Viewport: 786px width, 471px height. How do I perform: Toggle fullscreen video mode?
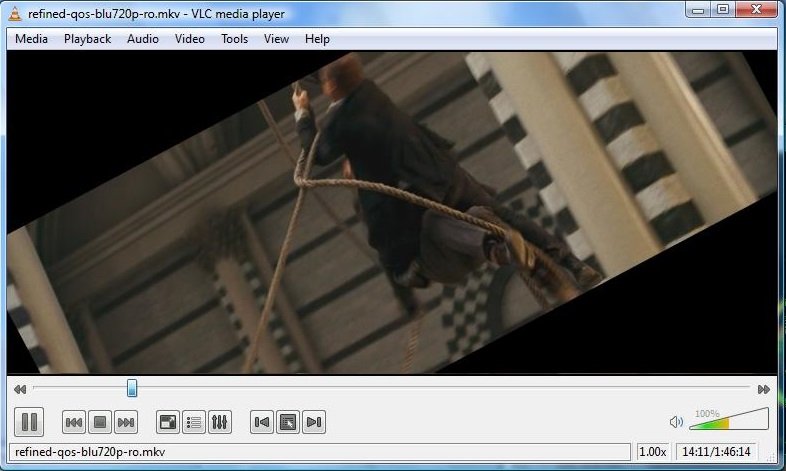tap(167, 422)
